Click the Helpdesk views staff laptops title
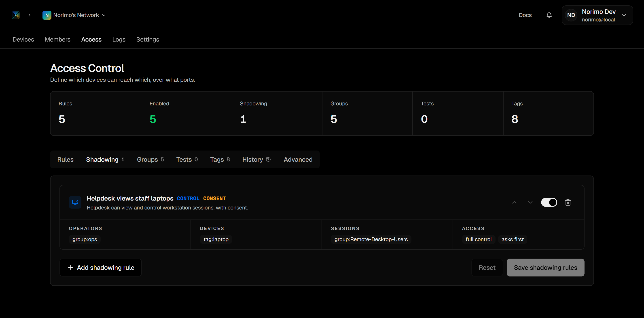Image resolution: width=644 pixels, height=318 pixels. 130,199
